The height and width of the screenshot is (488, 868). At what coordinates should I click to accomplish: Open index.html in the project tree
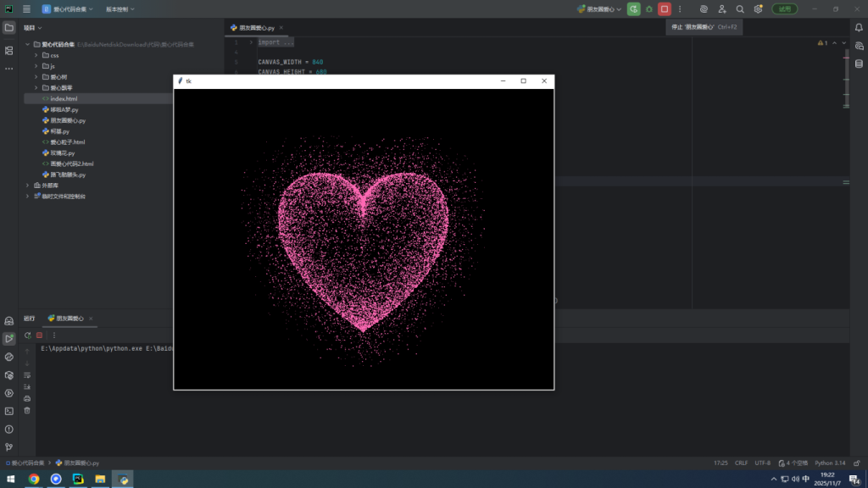click(64, 98)
